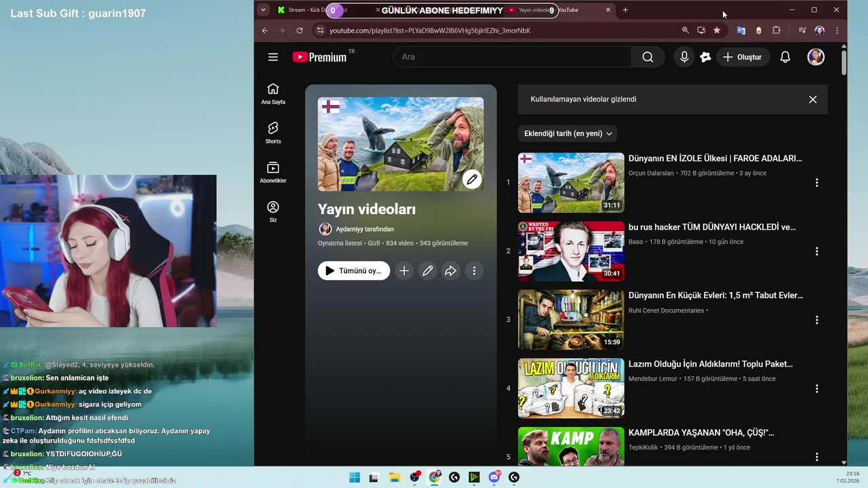Open Chrome extensions puzzle icon

[776, 30]
